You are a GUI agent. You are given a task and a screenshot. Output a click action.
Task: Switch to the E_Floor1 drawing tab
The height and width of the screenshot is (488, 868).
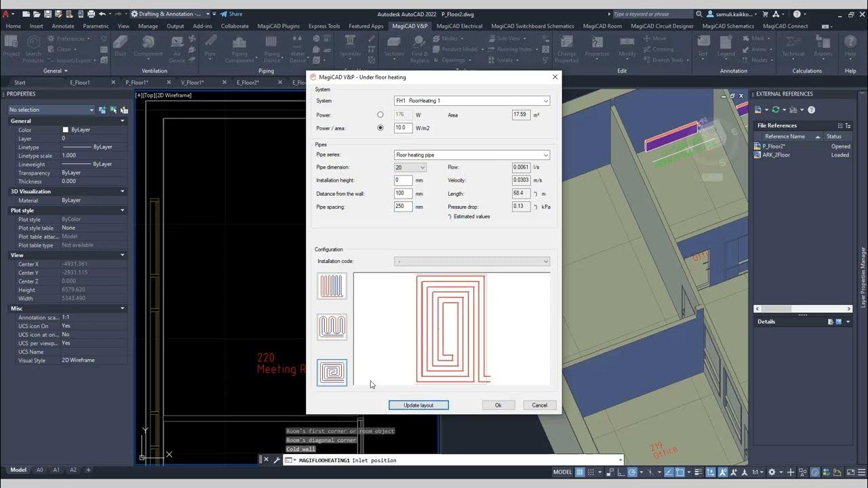(x=80, y=83)
